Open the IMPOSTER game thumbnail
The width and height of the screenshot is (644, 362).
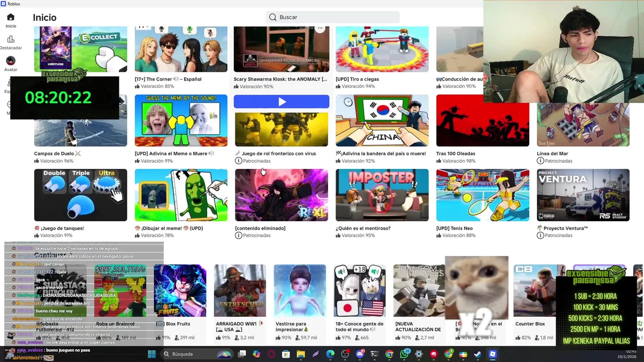pos(382,195)
